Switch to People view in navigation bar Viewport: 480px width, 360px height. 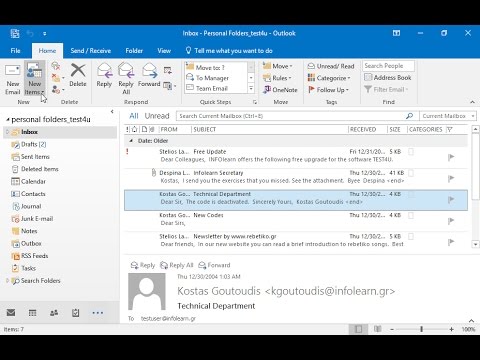click(x=54, y=313)
